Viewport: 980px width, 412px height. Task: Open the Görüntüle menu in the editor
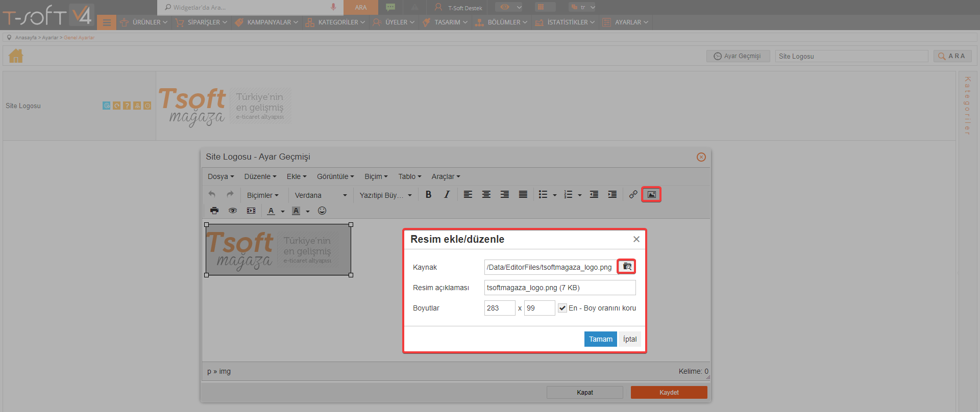point(335,176)
